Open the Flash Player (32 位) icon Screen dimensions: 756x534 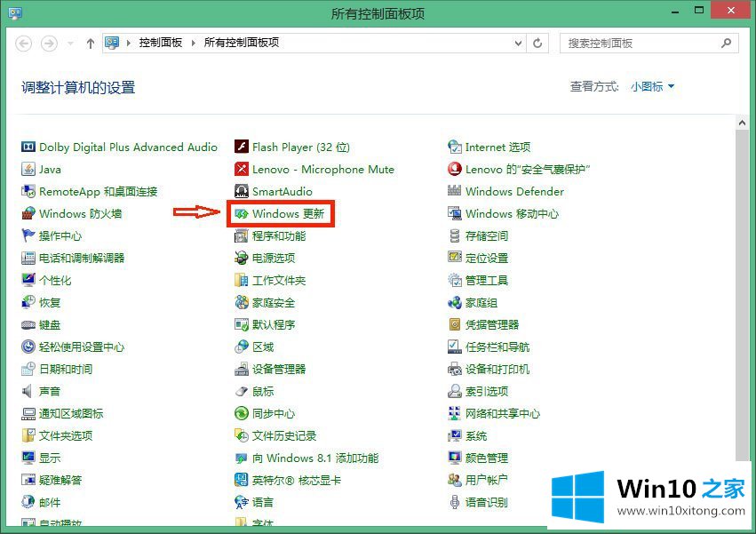(x=241, y=147)
